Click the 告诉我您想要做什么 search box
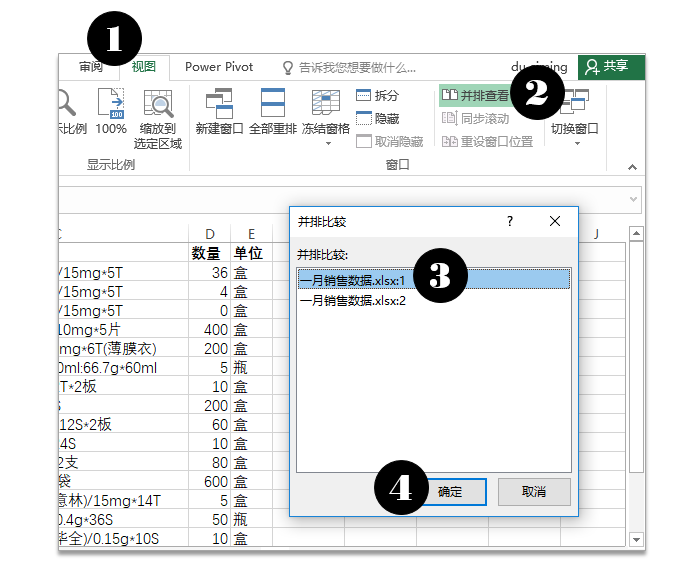700x574 pixels. 349,68
